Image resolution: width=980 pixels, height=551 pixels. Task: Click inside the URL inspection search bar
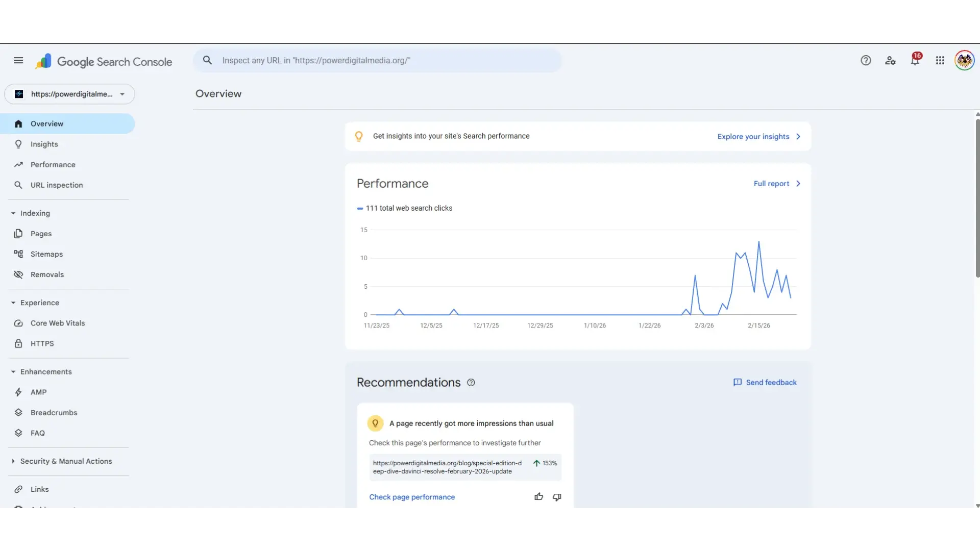378,60
